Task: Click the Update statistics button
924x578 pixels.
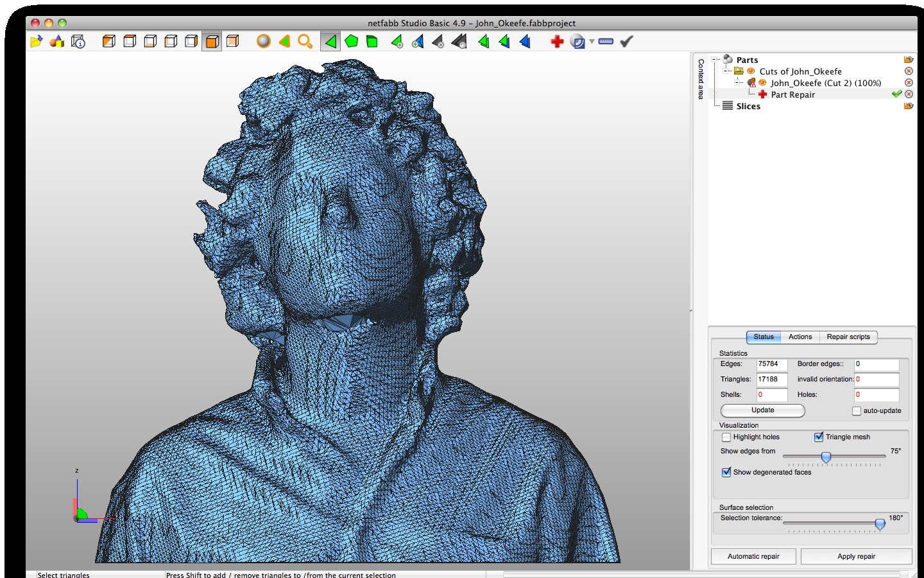Action: click(x=763, y=410)
